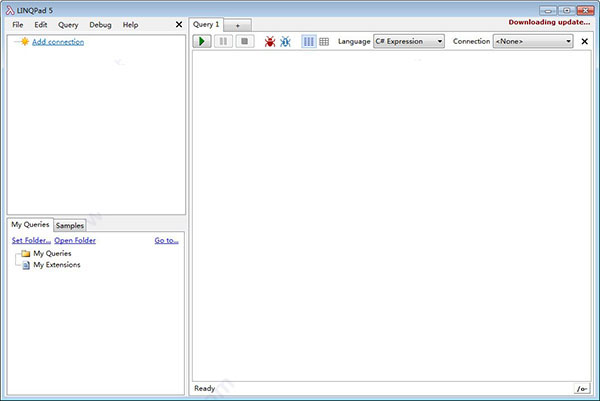Click the blue bug debug icon
Image resolution: width=600 pixels, height=401 pixels.
[x=285, y=41]
